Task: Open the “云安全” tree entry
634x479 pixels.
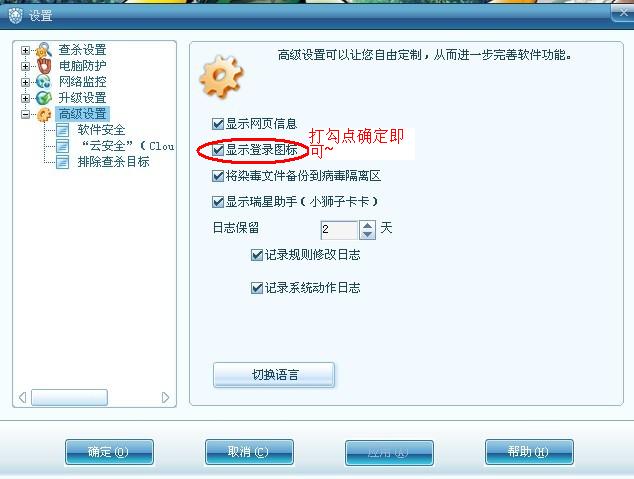Action: [127, 146]
